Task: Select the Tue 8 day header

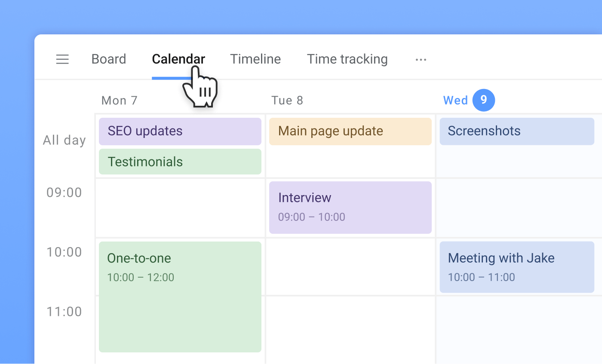Action: tap(287, 101)
